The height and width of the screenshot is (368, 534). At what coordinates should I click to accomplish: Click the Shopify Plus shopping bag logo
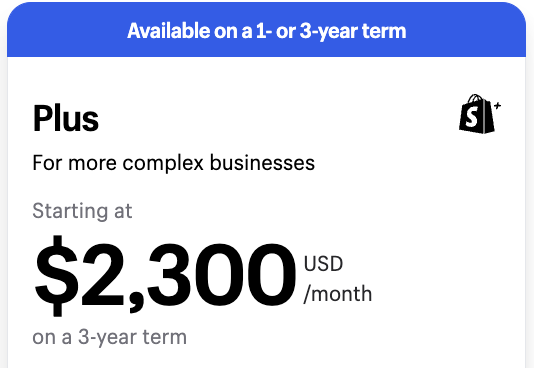tap(480, 114)
